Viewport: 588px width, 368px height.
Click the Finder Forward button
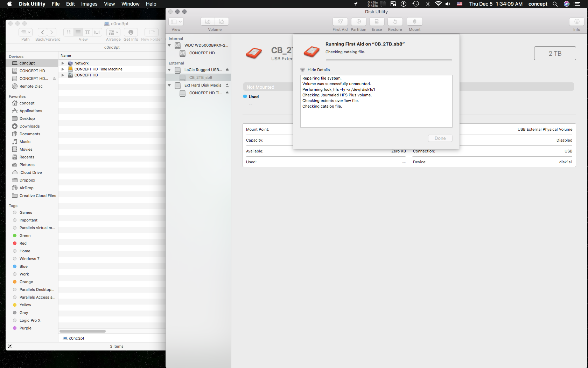click(x=52, y=32)
